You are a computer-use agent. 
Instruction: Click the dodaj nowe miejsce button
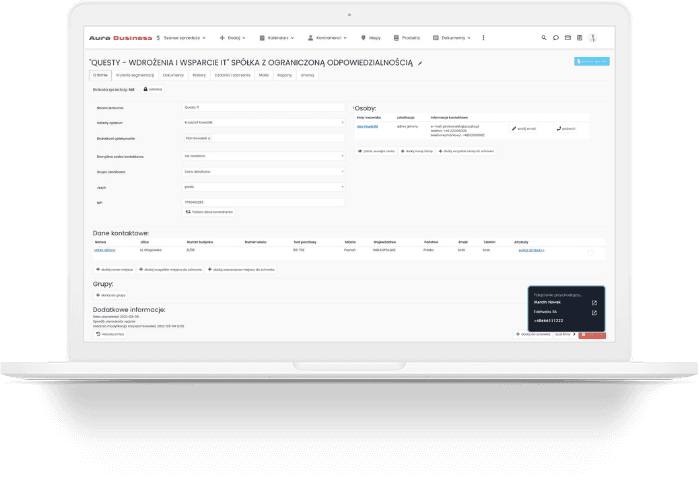click(114, 270)
